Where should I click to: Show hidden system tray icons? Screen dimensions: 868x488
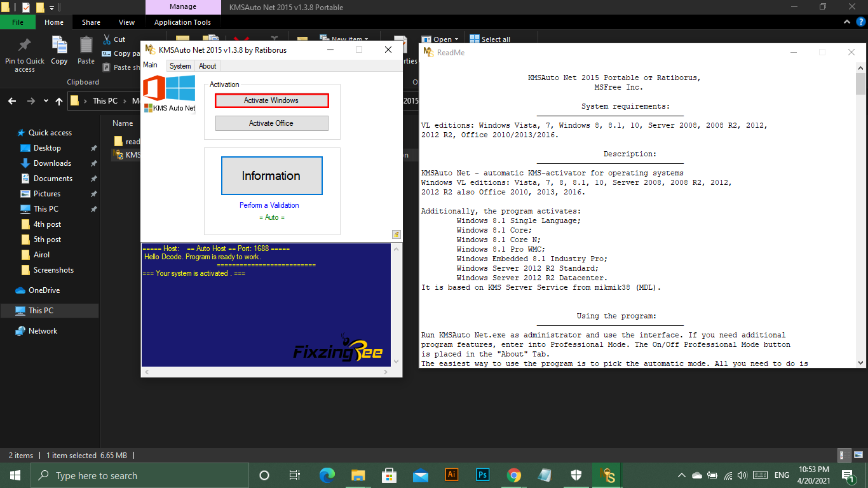point(682,475)
